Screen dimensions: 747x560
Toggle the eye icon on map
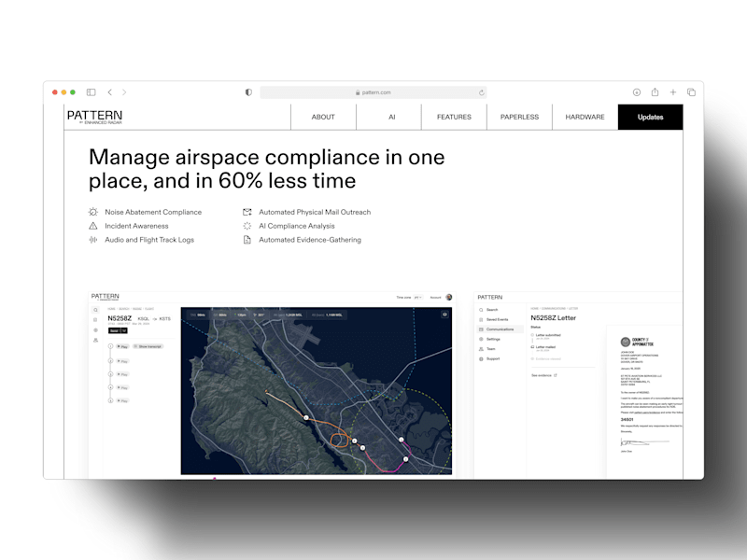(444, 315)
